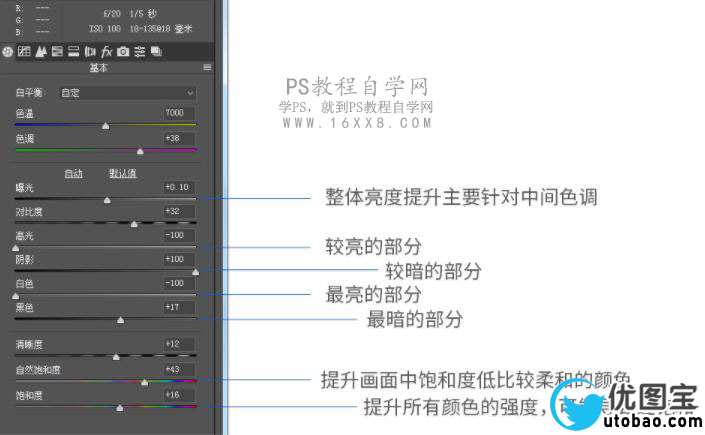This screenshot has height=435, width=705.
Task: Click the ISO 100 metadata text
Action: click(x=105, y=28)
